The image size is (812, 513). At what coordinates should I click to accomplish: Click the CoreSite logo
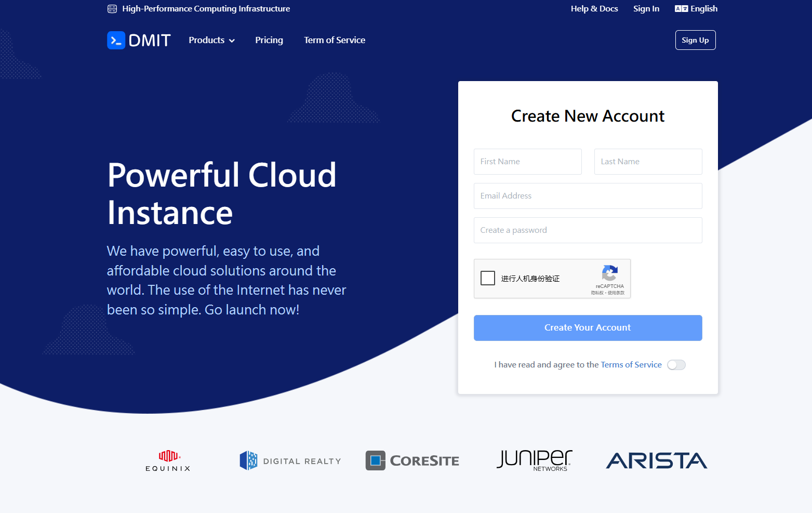(x=412, y=461)
